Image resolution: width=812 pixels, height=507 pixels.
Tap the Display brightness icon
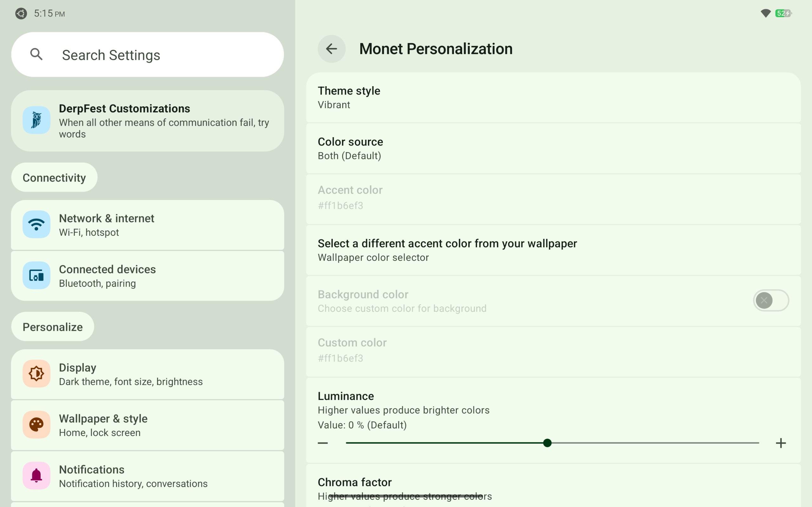36,374
